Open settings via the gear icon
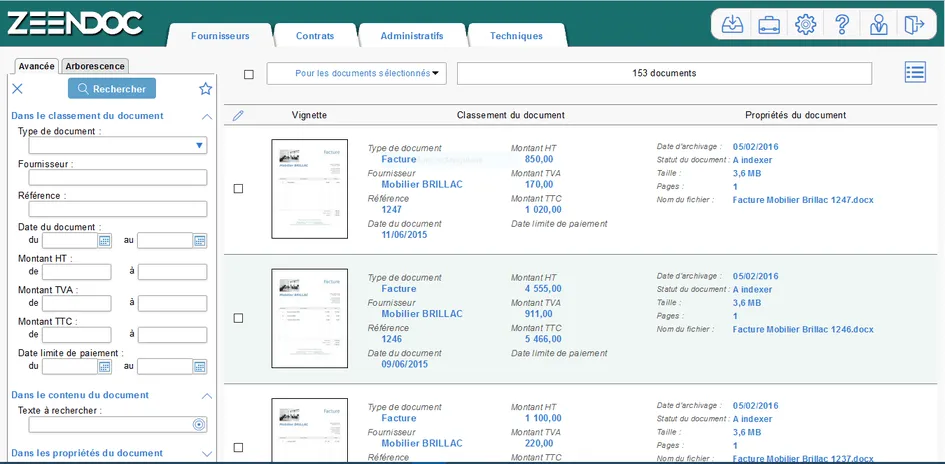945x464 pixels. [x=805, y=24]
